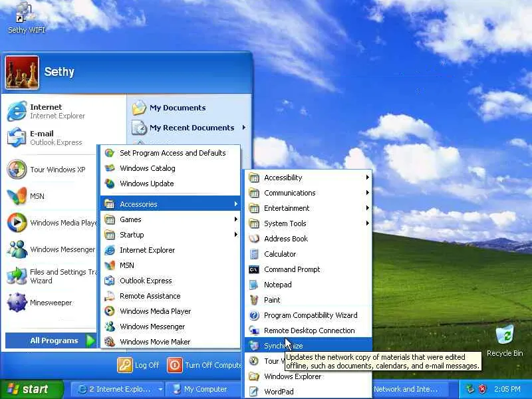Launch WordPad from Accessories
This screenshot has height=399, width=532.
pyautogui.click(x=308, y=391)
